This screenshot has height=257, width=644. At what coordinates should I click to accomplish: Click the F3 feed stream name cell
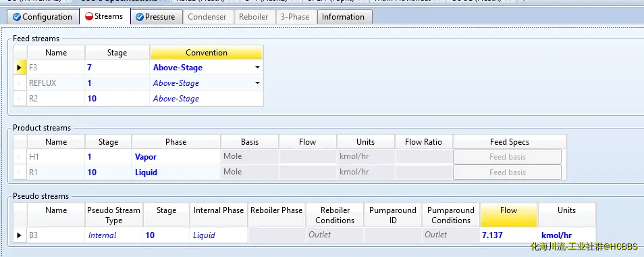pos(56,68)
